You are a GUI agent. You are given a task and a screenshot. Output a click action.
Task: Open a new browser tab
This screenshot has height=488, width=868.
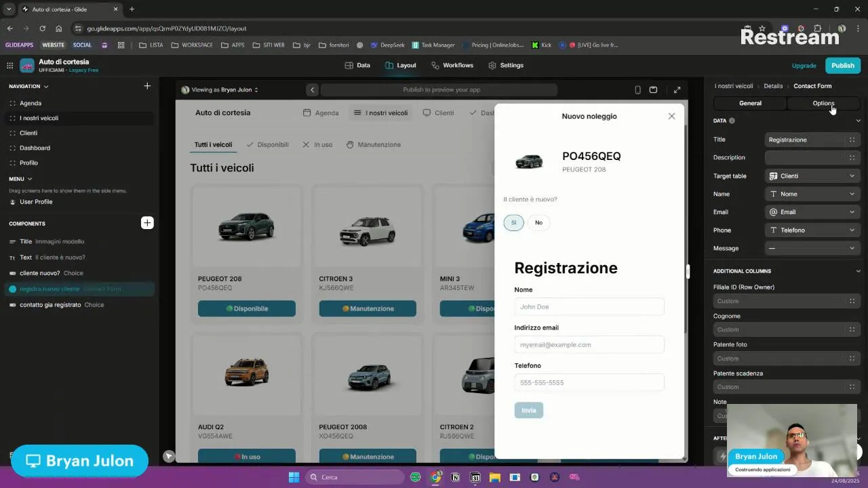(x=132, y=9)
